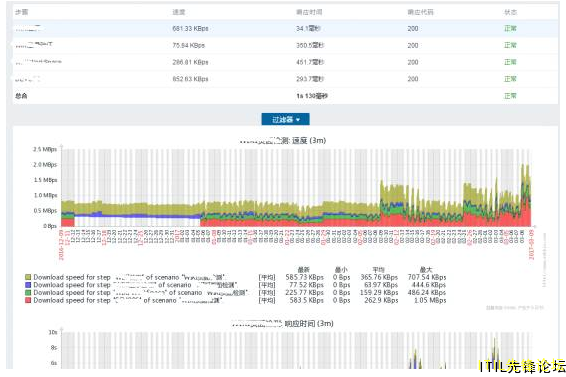Click the green legend color swatch
The image size is (566, 377).
coord(28,292)
